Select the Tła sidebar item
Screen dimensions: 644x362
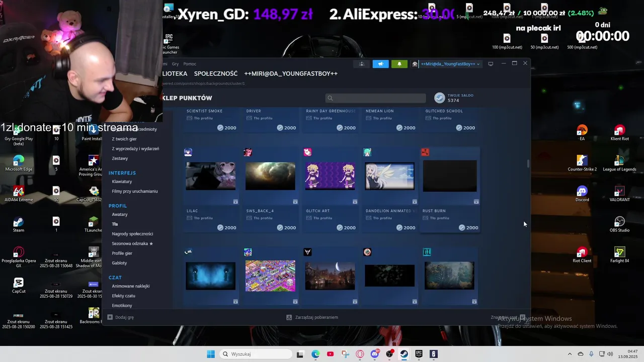pos(115,224)
